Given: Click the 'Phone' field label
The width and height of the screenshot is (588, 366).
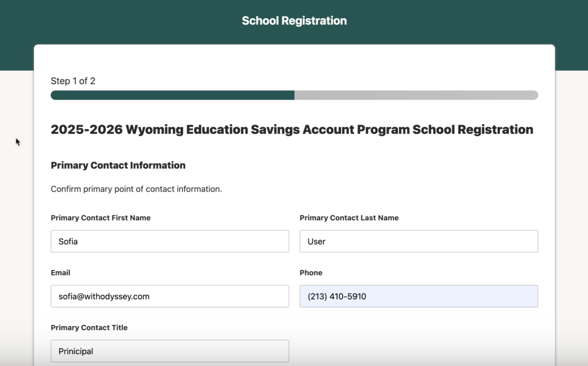Looking at the screenshot, I should pyautogui.click(x=311, y=273).
